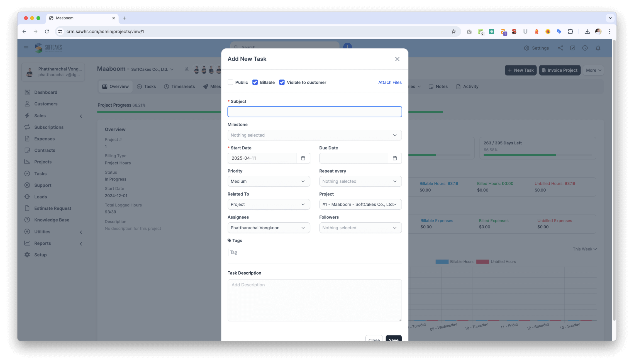Click the browser reload icon
This screenshot has height=364, width=634.
coord(46,32)
